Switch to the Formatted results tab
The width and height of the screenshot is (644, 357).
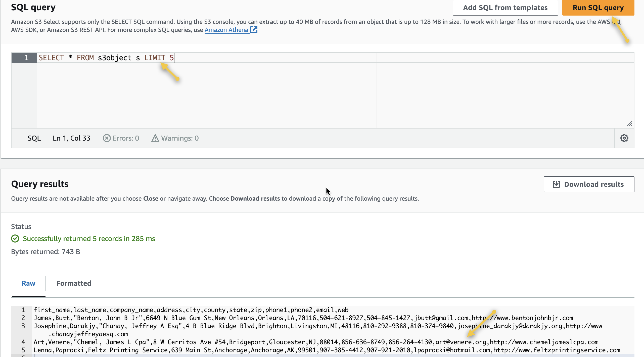tap(74, 283)
